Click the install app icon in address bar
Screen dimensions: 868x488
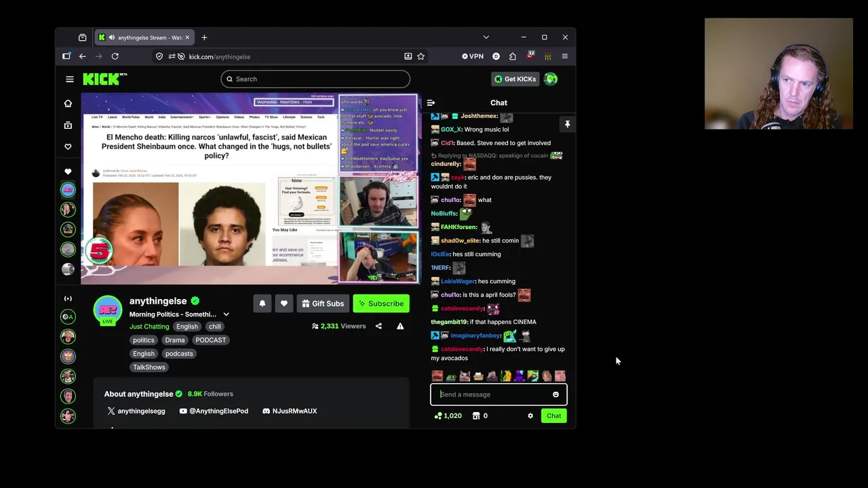pos(408,57)
